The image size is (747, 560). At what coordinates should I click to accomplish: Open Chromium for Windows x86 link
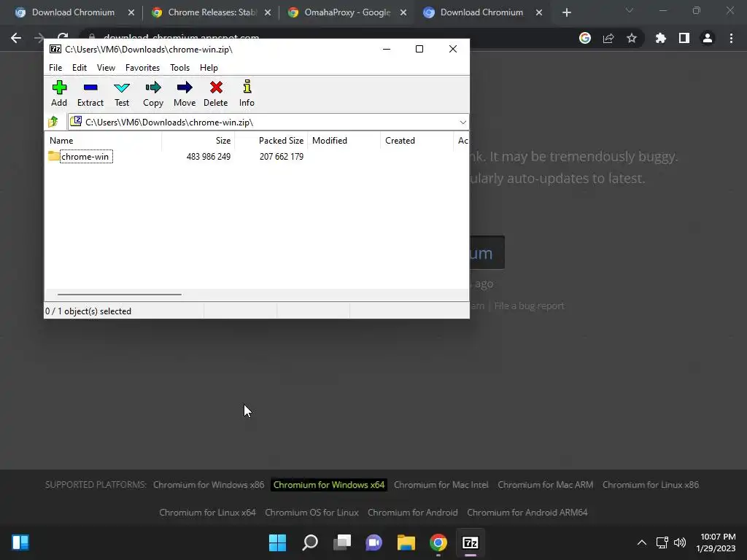pos(209,485)
